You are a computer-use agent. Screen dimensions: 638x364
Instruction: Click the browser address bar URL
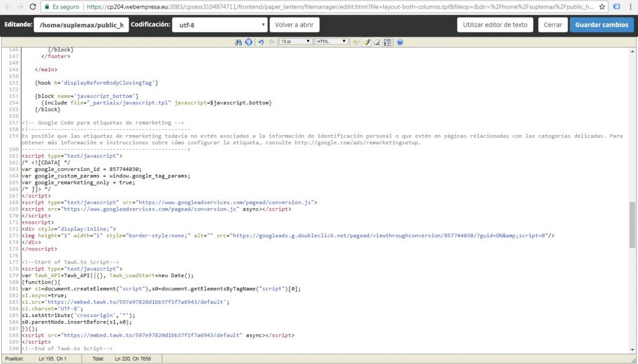tap(340, 7)
